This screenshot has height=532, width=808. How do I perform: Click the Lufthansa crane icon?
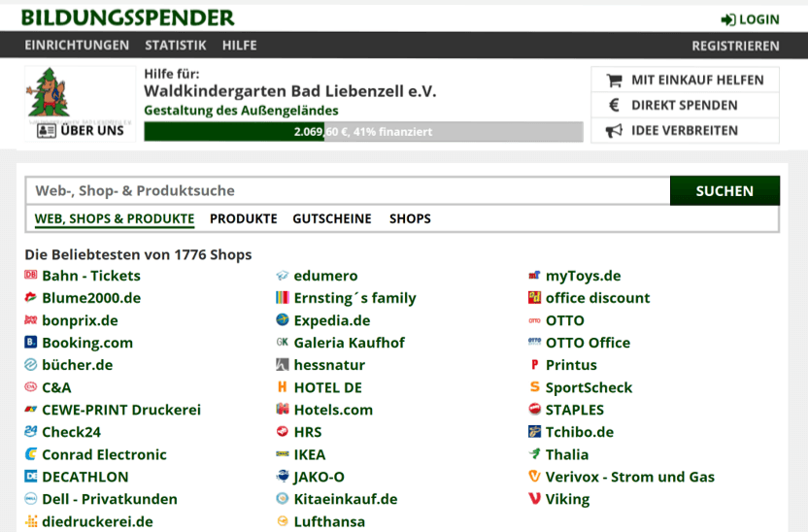(283, 521)
